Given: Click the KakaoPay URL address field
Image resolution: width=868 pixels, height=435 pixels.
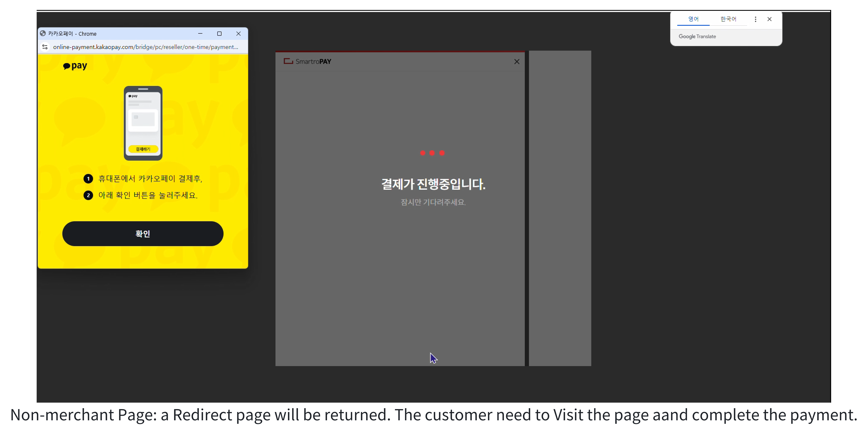Looking at the screenshot, I should (146, 47).
